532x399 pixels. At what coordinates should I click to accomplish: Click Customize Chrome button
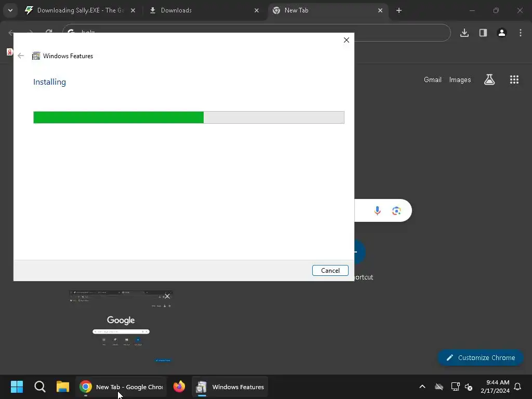coord(481,357)
